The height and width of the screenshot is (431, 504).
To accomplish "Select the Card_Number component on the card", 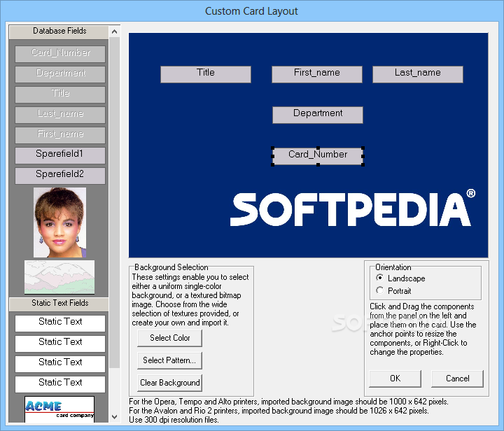I will (318, 156).
